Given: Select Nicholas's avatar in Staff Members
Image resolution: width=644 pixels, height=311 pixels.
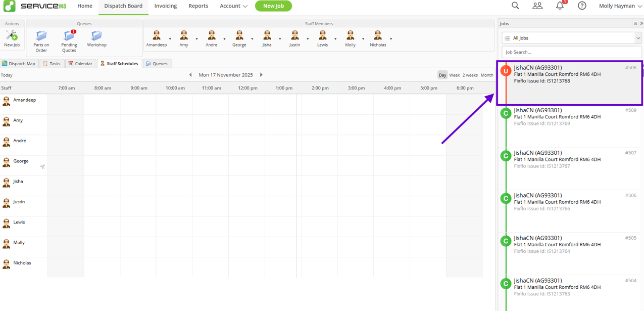Looking at the screenshot, I should [x=377, y=35].
